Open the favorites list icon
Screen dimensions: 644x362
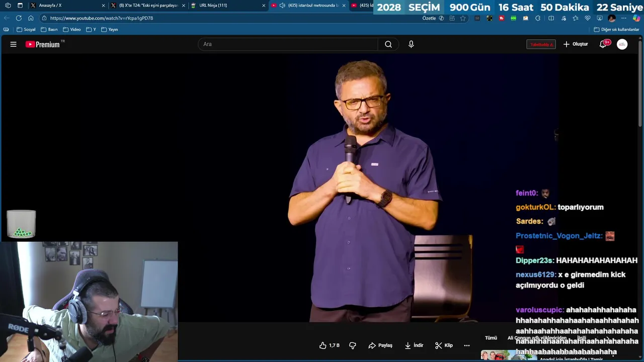[x=576, y=18]
